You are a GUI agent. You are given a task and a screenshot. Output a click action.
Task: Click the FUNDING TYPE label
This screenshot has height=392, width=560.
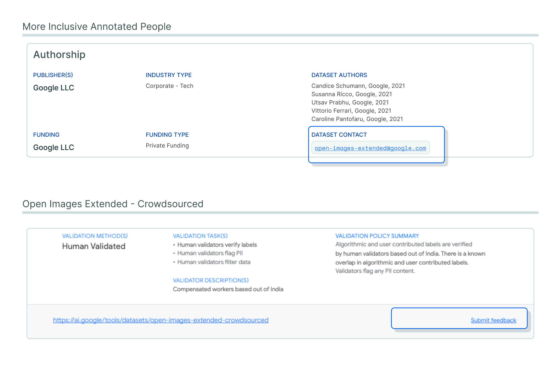[x=167, y=135]
